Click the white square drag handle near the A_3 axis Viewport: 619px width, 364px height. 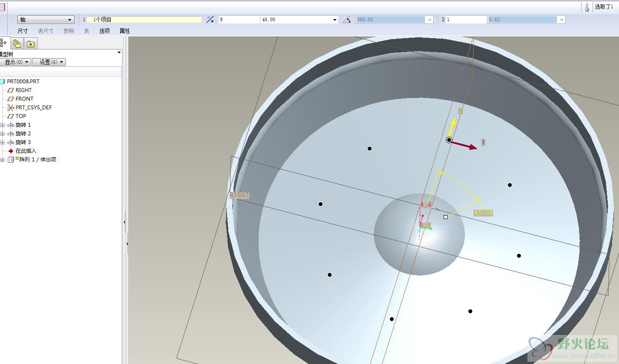pyautogui.click(x=445, y=217)
